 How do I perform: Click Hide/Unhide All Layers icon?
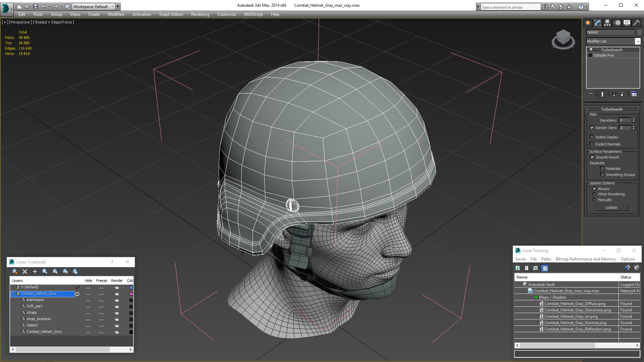(65, 271)
